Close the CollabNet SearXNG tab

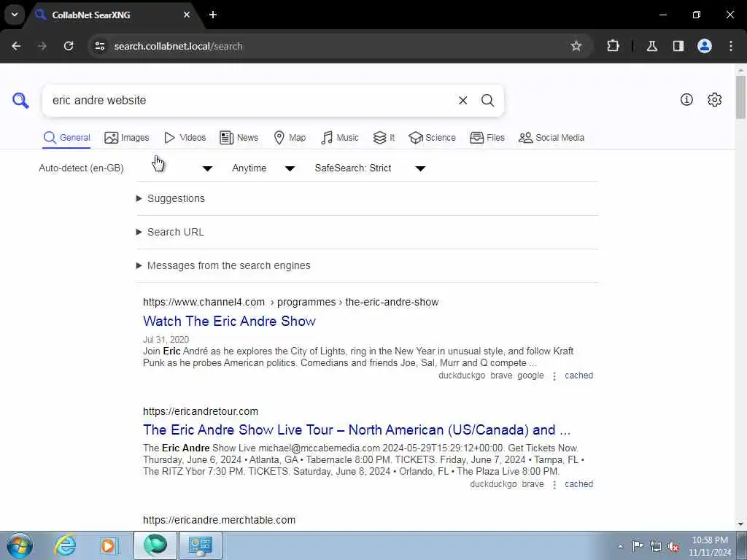click(187, 15)
